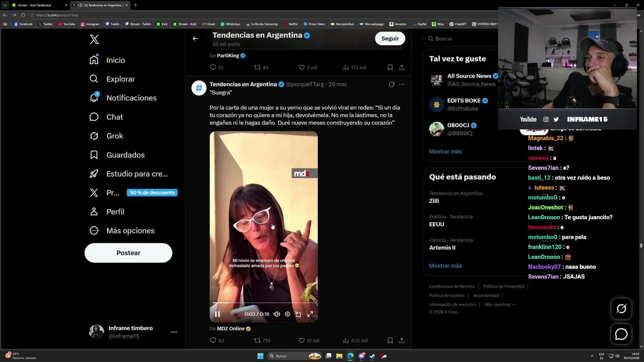Screen dimensions: 644x362
Task: Seek on the video progress bar
Action: click(264, 303)
